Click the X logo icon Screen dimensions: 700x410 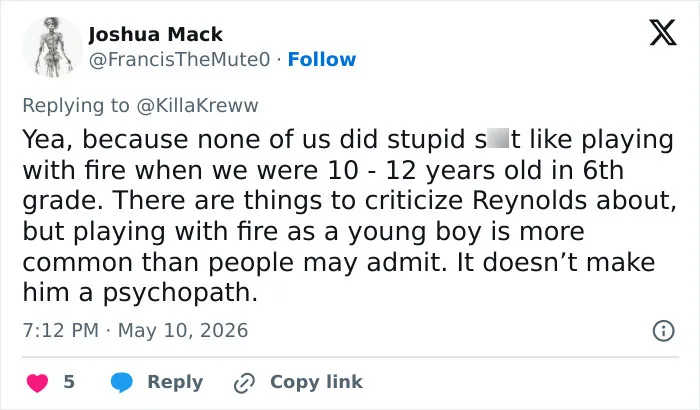pyautogui.click(x=663, y=32)
